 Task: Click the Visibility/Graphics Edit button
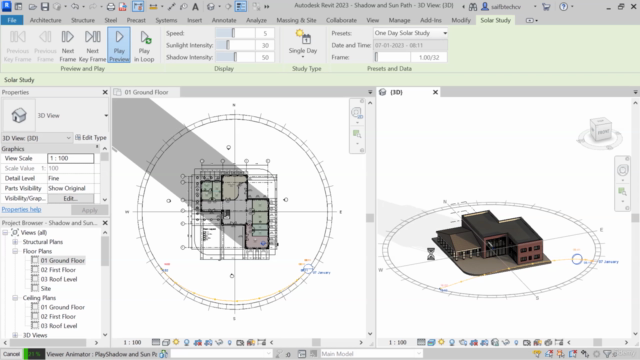tap(70, 198)
